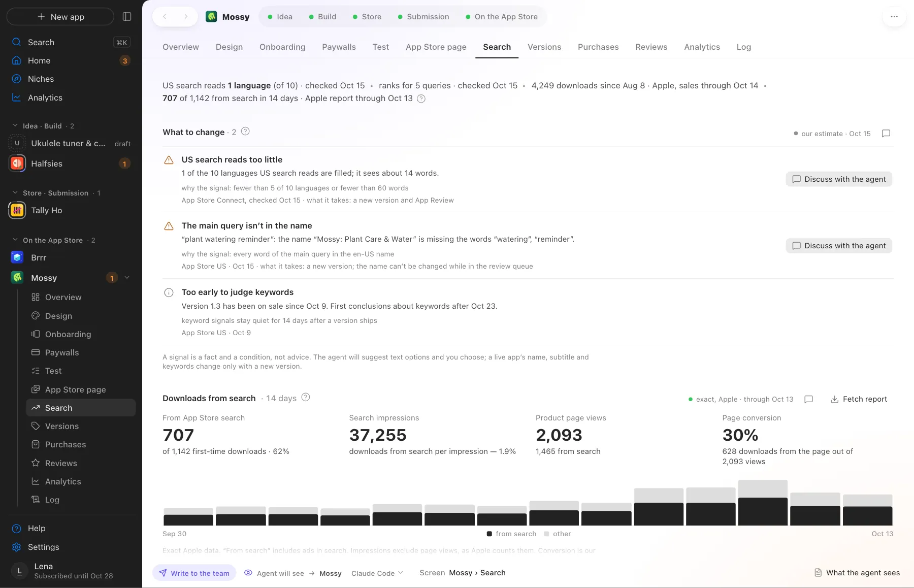Open Lena's account profile

click(71, 571)
